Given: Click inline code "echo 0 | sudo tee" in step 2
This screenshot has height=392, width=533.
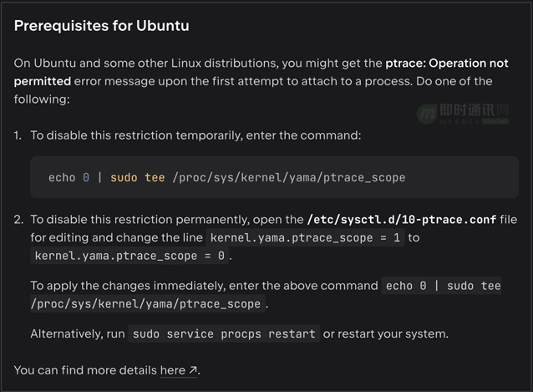Looking at the screenshot, I should (x=443, y=286).
